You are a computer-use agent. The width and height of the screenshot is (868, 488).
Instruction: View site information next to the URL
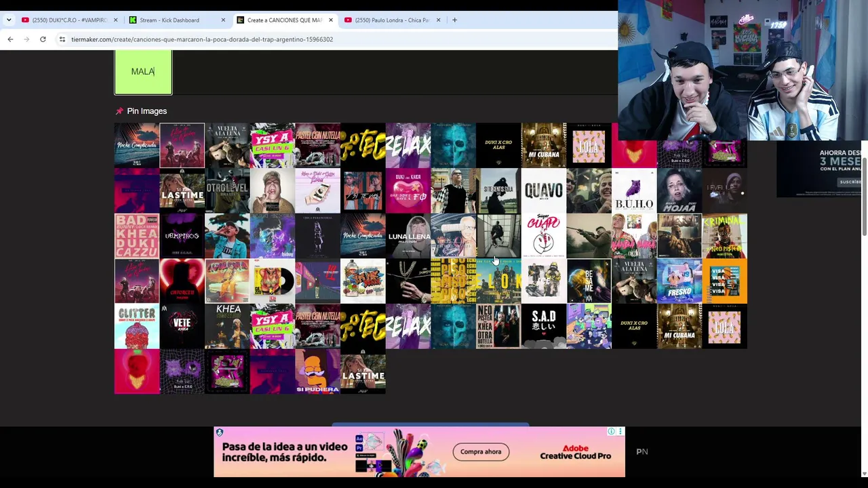tap(62, 39)
